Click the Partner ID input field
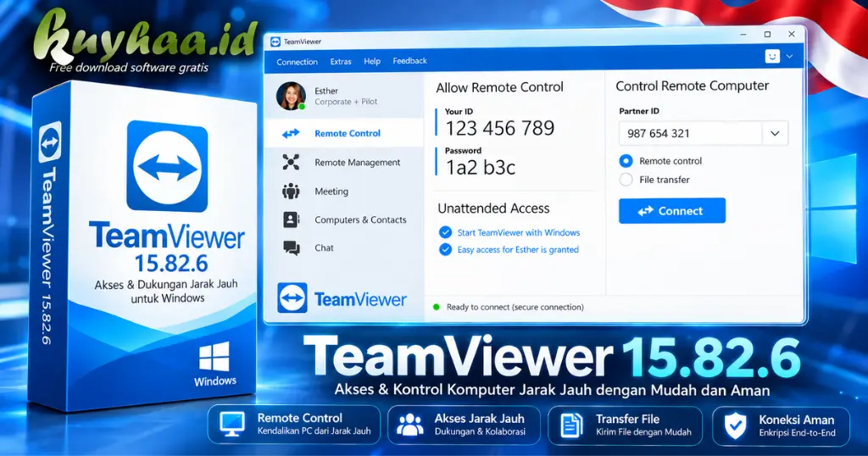 tap(690, 133)
